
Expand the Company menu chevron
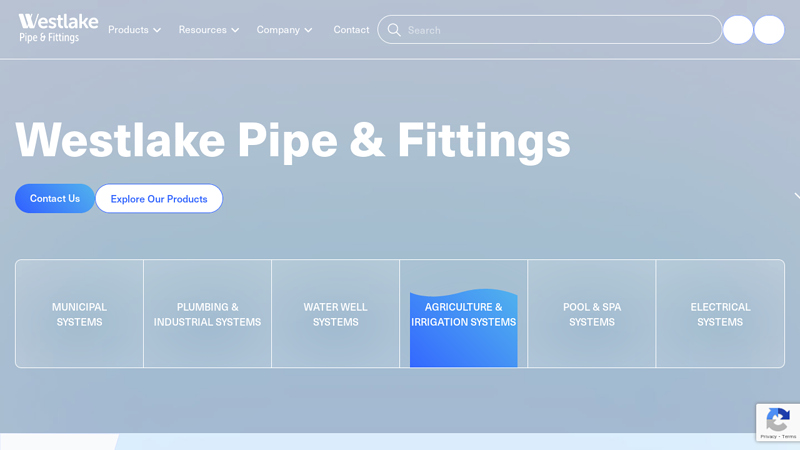click(x=308, y=30)
